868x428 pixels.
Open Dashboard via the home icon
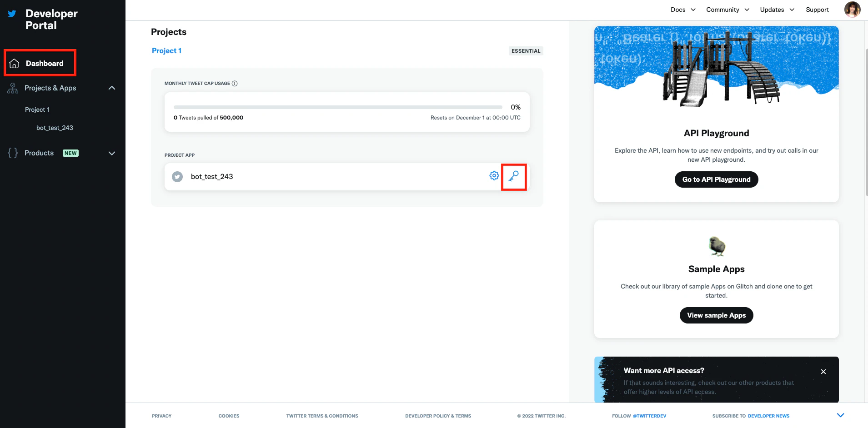coord(15,64)
